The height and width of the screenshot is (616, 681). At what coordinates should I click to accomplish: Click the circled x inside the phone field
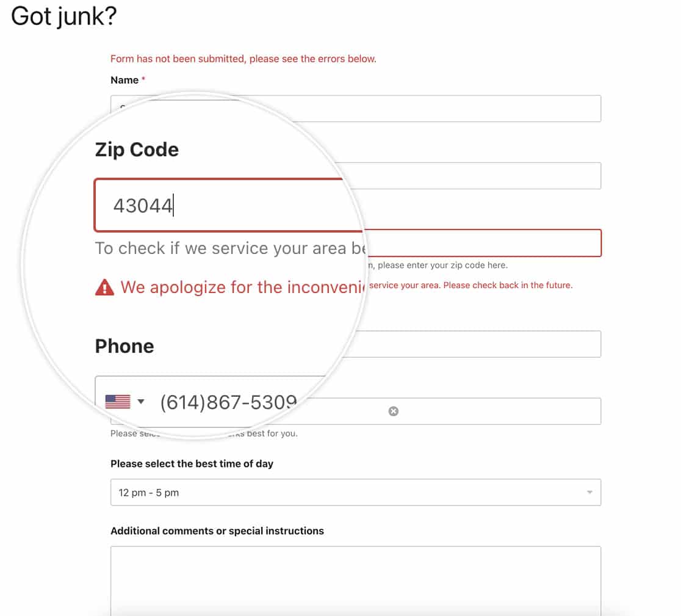click(x=394, y=411)
